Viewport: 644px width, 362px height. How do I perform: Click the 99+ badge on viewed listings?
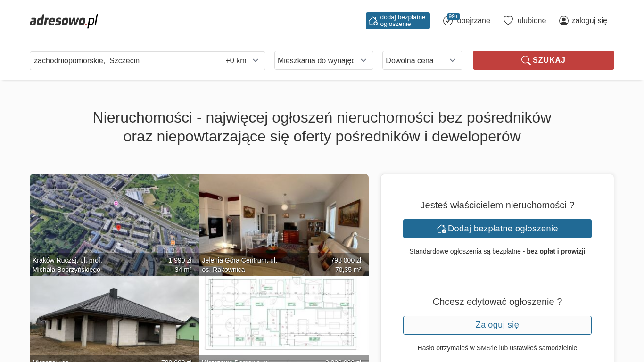454,16
